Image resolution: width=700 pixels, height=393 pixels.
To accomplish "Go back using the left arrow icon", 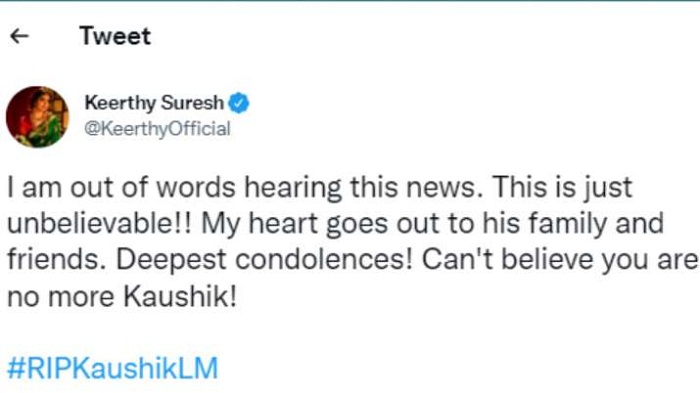I will pos(19,36).
